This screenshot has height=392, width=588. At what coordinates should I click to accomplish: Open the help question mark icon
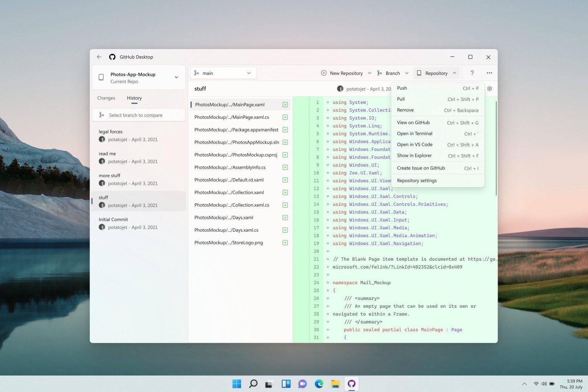coord(472,73)
